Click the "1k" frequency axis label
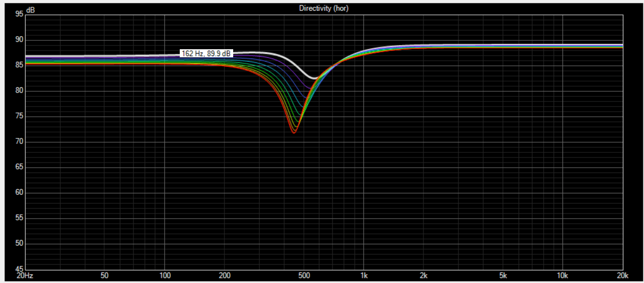The image size is (644, 283). tap(363, 275)
